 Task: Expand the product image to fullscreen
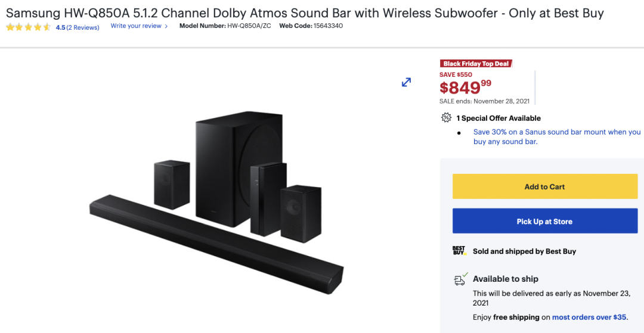coord(406,82)
